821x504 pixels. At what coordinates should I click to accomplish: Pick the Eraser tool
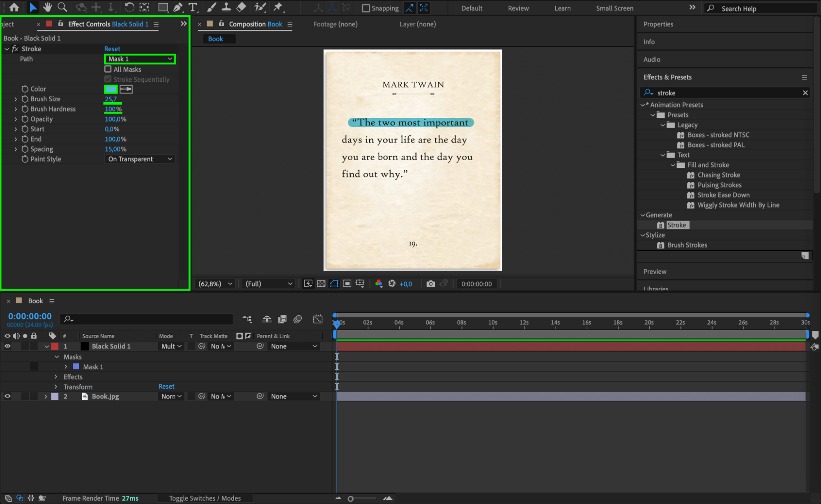tap(241, 7)
